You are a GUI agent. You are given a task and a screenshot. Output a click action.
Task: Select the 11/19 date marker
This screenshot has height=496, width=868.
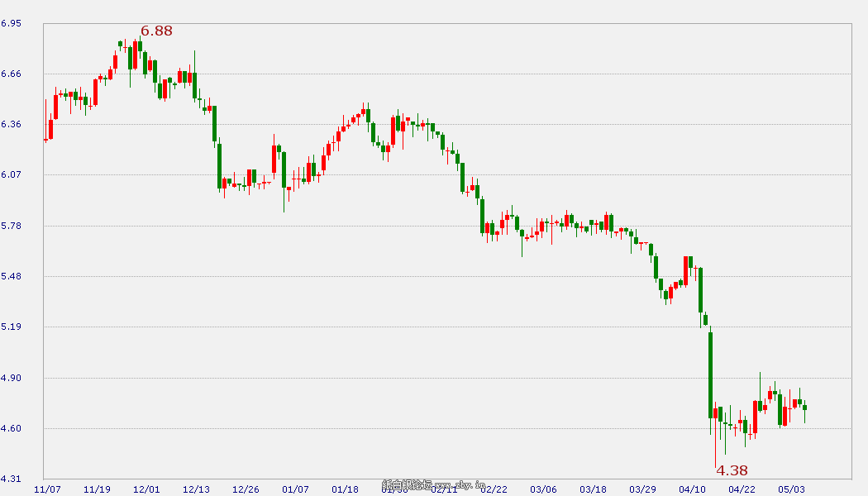point(97,489)
